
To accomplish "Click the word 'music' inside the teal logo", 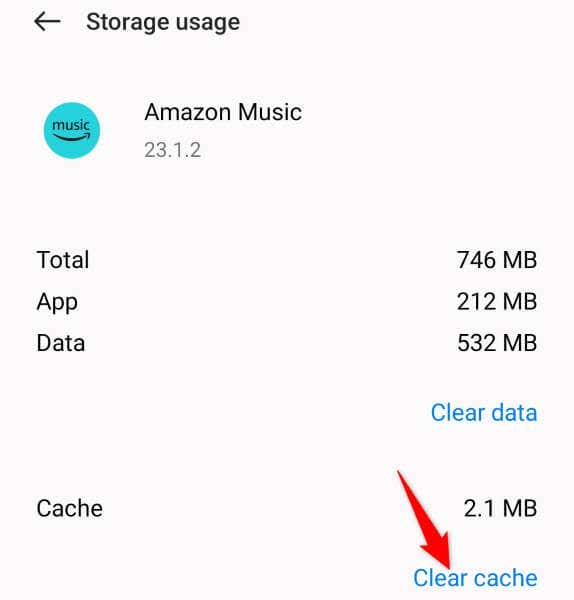I will [x=71, y=125].
